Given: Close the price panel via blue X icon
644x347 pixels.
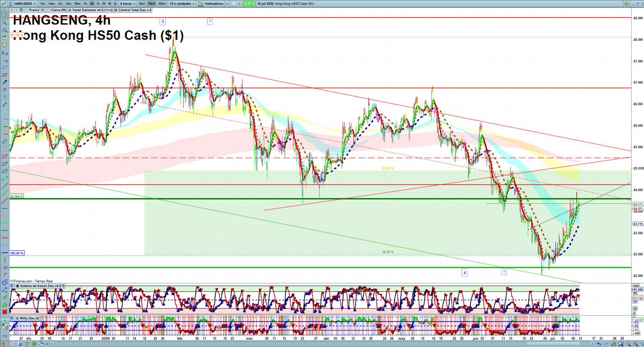Looking at the screenshot, I should (21, 10).
